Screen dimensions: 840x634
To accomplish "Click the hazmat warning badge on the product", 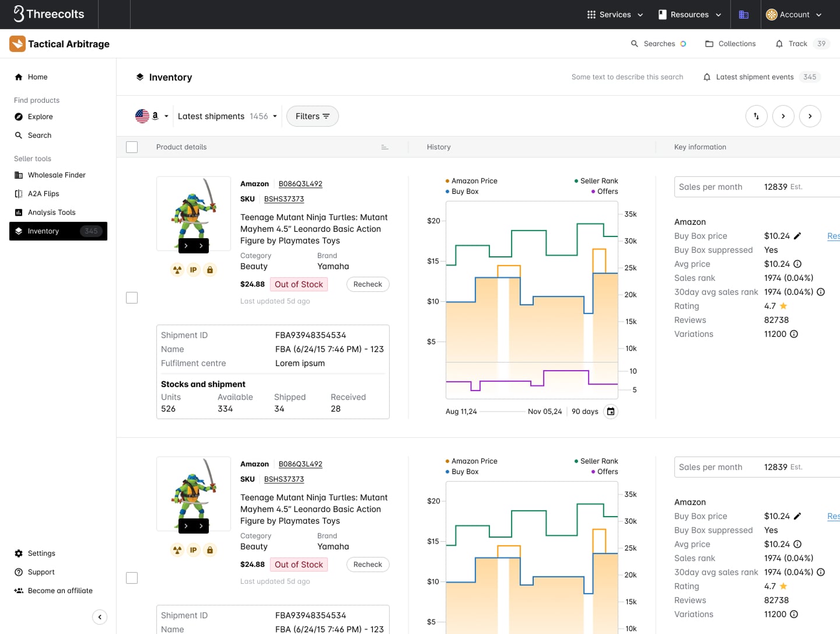I will pos(177,269).
